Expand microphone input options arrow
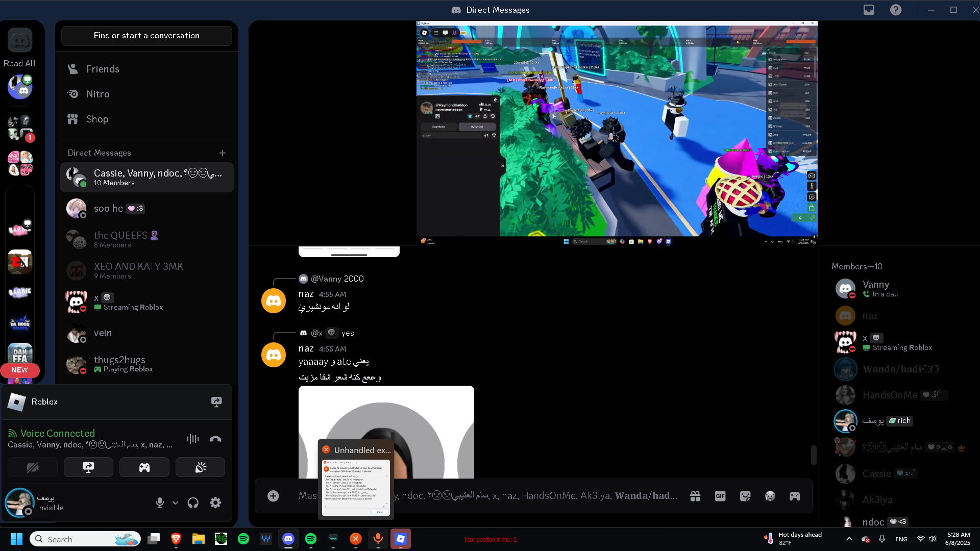The image size is (980, 551). coord(175,503)
